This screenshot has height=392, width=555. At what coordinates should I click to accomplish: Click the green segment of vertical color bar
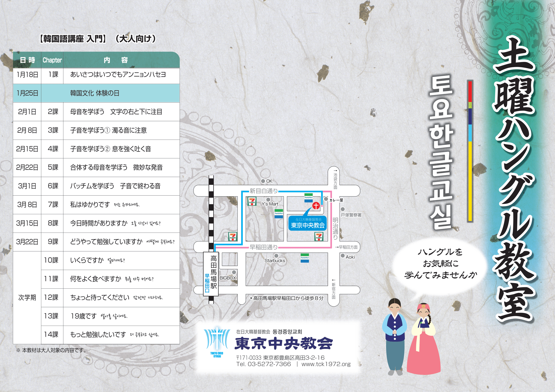point(470,105)
